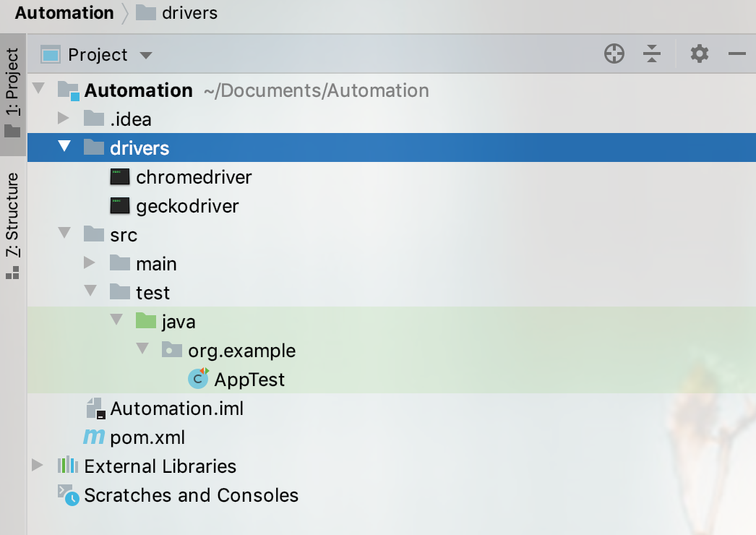Open the Project view dropdown

coord(145,56)
